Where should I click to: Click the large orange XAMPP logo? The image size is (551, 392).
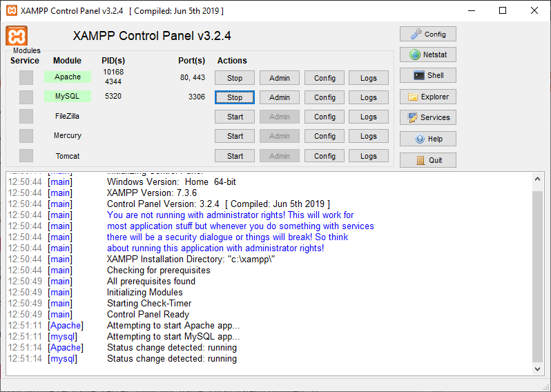click(17, 35)
